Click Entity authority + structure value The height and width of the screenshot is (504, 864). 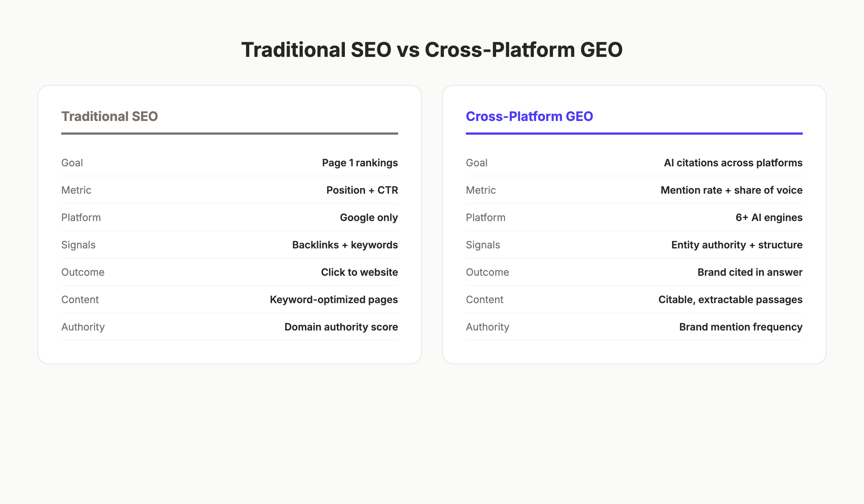pos(737,245)
